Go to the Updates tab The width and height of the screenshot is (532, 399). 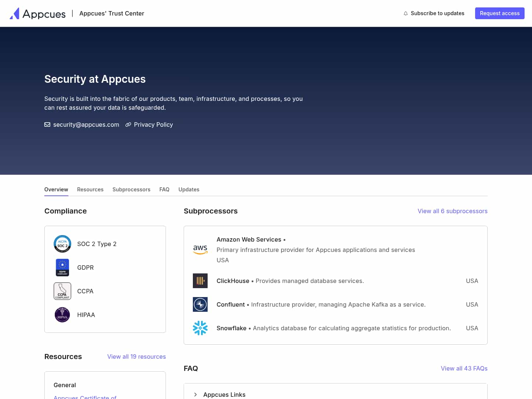(x=189, y=190)
